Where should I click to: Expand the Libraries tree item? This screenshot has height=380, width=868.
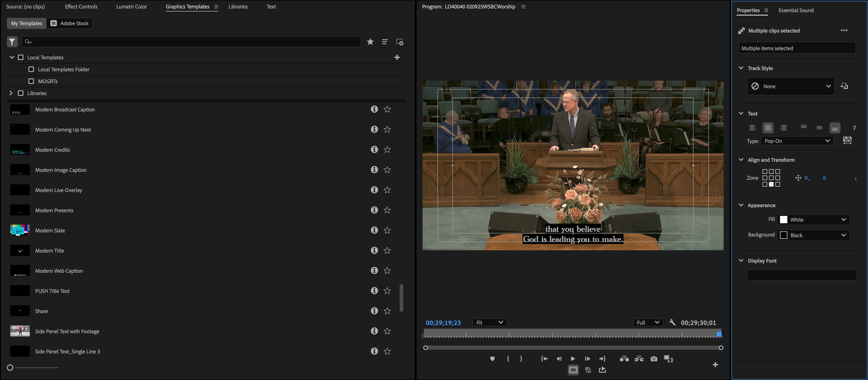[x=11, y=93]
